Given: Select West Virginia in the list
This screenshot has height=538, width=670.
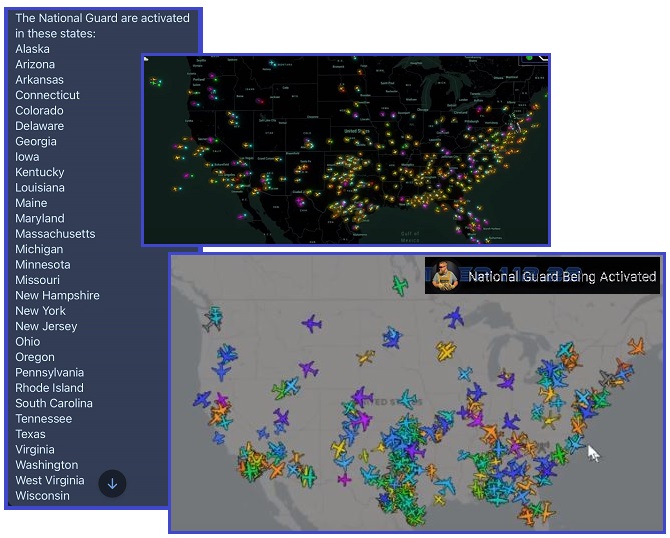Looking at the screenshot, I should pyautogui.click(x=50, y=480).
